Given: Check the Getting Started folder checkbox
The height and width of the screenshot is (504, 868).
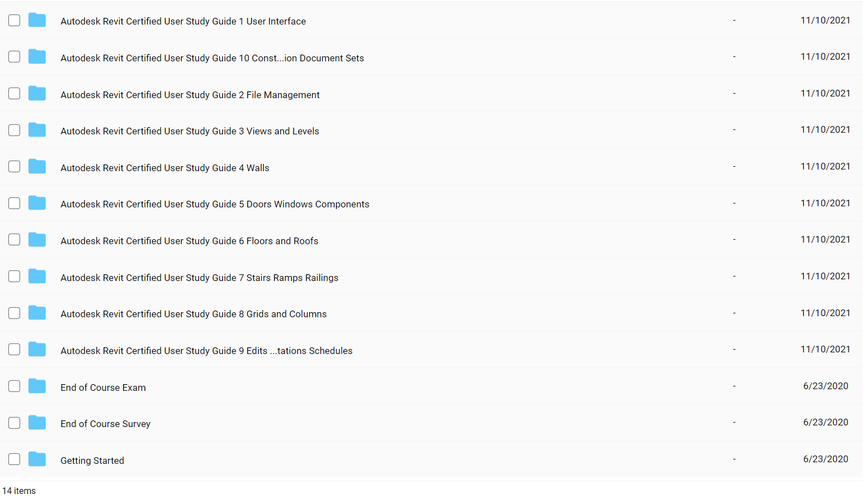Looking at the screenshot, I should 14,459.
